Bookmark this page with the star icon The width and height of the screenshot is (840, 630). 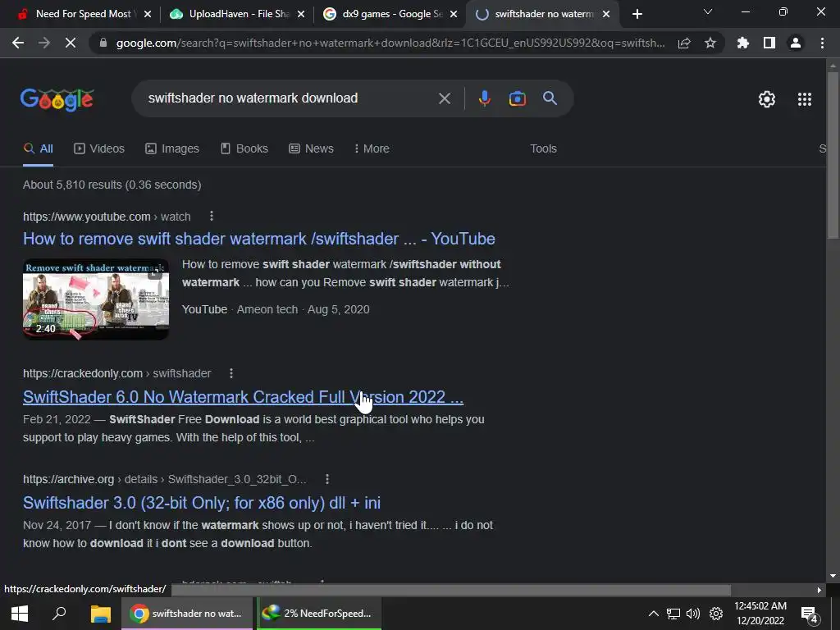[710, 43]
